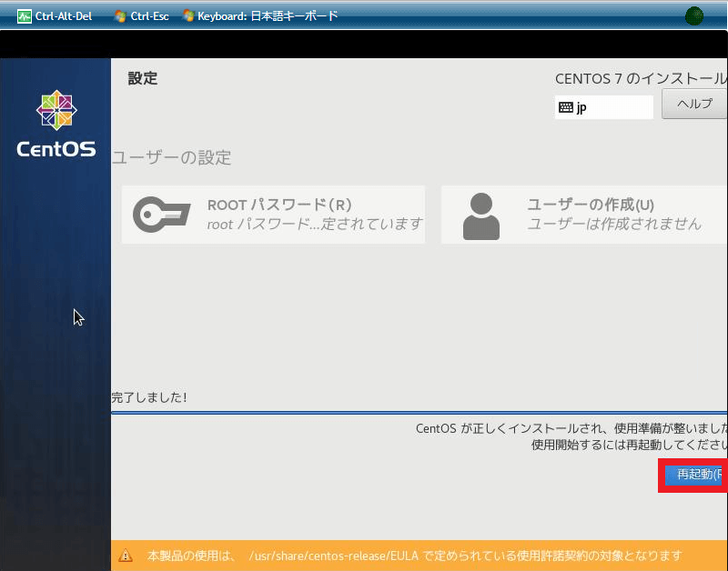Viewport: 728px width, 571px height.
Task: Open the ROOT パスワード(R) setting
Action: click(x=273, y=215)
